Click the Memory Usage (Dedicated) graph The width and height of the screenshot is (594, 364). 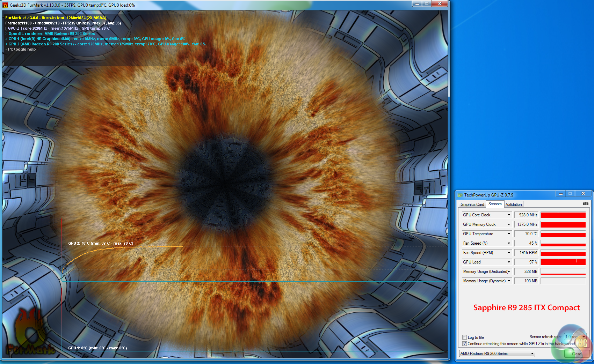[x=563, y=272]
